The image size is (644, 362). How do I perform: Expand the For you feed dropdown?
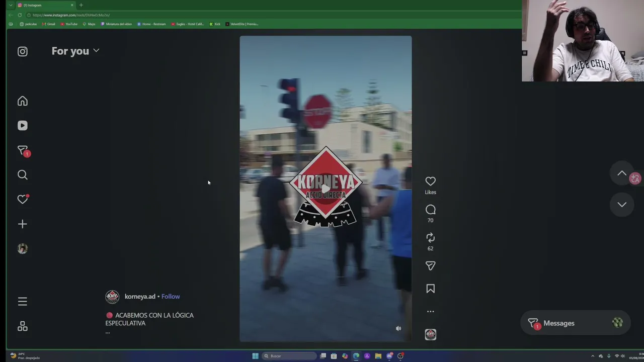tap(75, 51)
